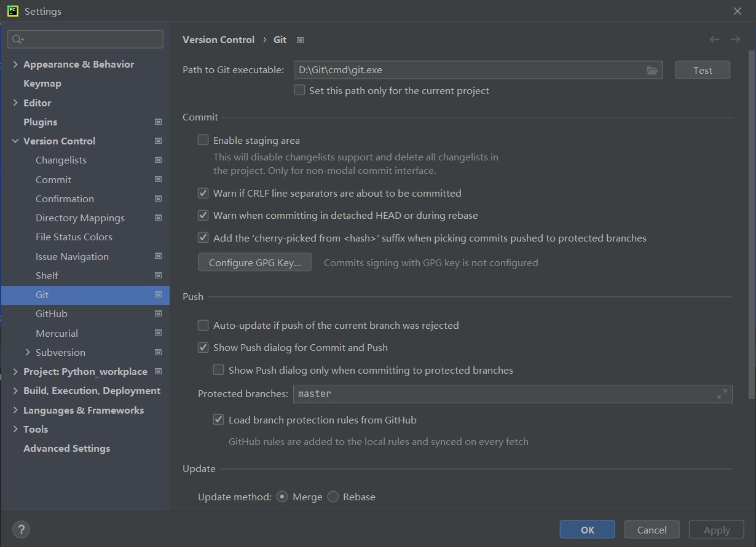The image size is (756, 547).
Task: Click the help question mark icon
Action: pos(21,529)
